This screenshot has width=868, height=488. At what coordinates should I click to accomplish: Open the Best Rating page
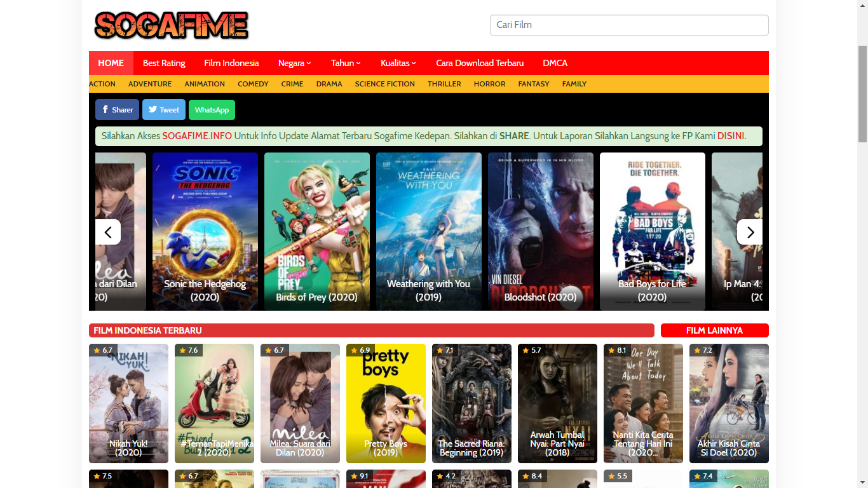pyautogui.click(x=164, y=63)
